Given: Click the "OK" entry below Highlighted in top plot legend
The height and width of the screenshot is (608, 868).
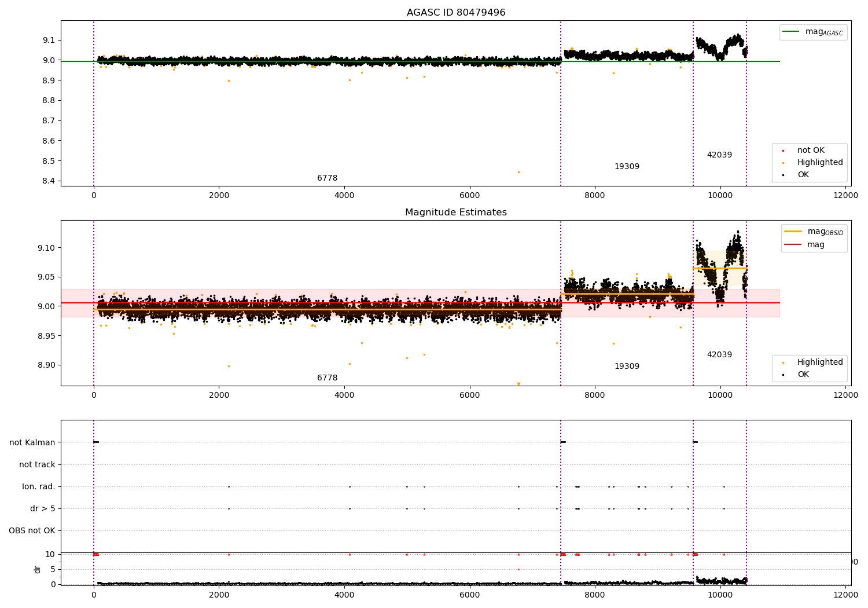Looking at the screenshot, I should pyautogui.click(x=803, y=175).
